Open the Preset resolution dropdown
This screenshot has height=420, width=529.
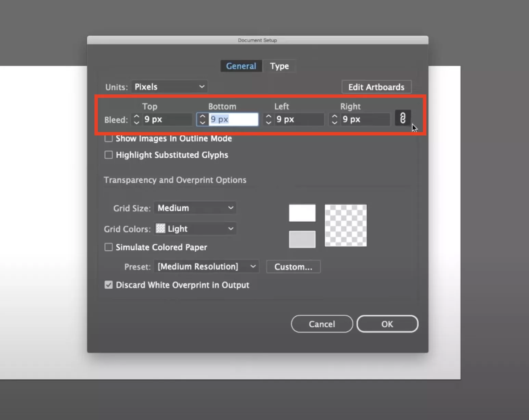point(206,266)
